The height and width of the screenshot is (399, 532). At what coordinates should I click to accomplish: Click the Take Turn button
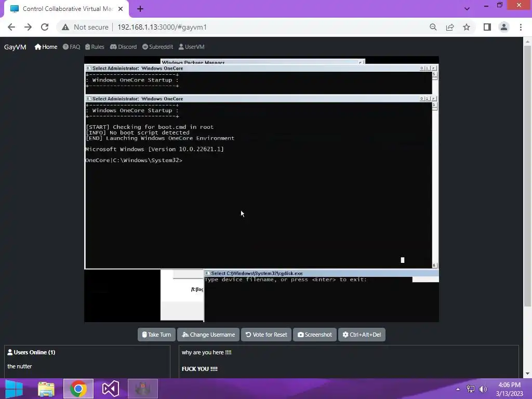click(156, 335)
